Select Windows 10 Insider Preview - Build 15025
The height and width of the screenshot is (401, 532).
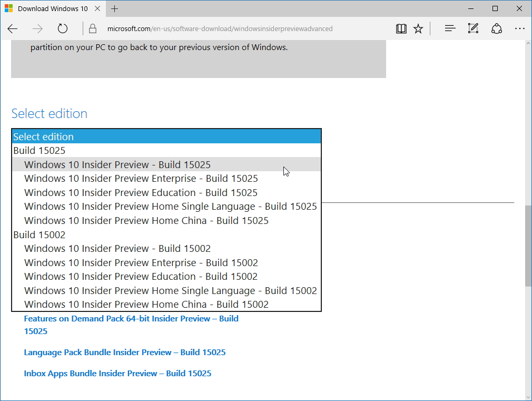pyautogui.click(x=116, y=164)
